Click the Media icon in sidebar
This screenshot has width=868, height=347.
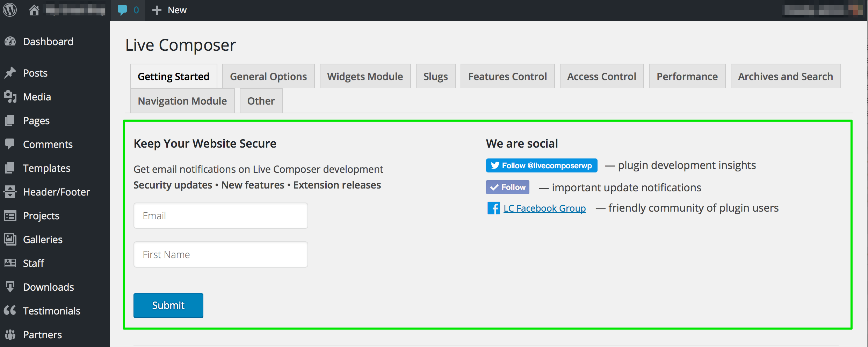coord(10,97)
